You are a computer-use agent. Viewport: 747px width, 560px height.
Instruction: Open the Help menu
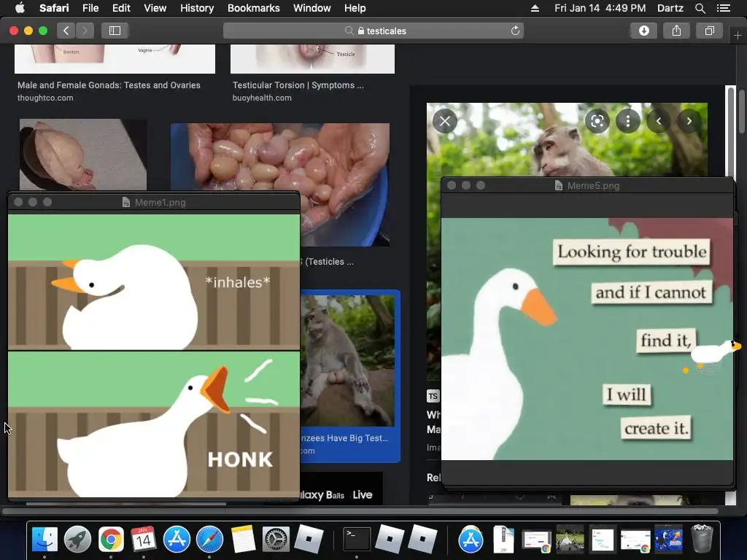point(355,8)
